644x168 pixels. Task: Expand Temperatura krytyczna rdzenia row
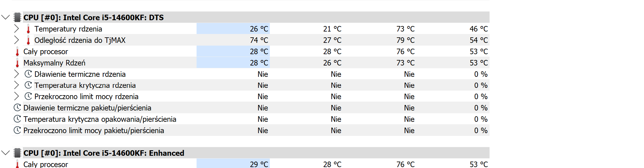pyautogui.click(x=16, y=85)
